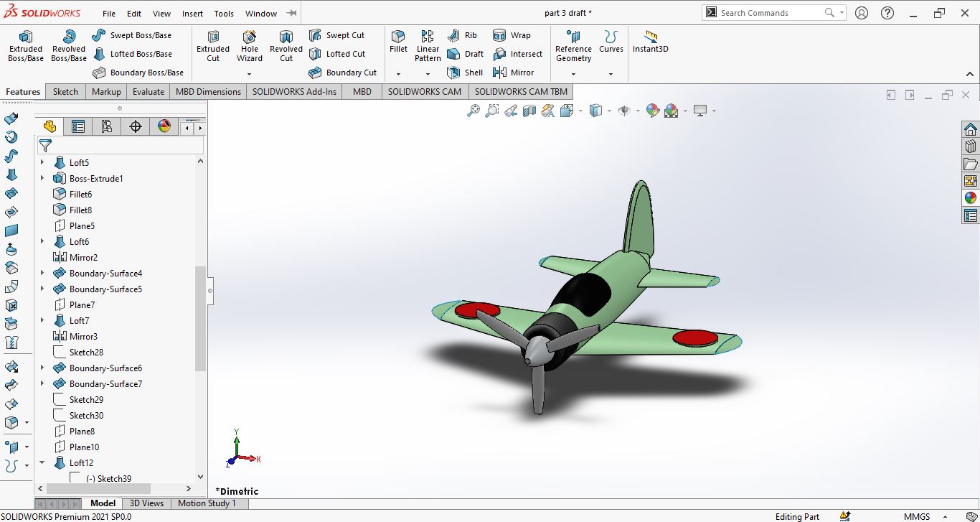The image size is (980, 522).
Task: Choose the Lofted Boss/Base command
Action: click(133, 54)
